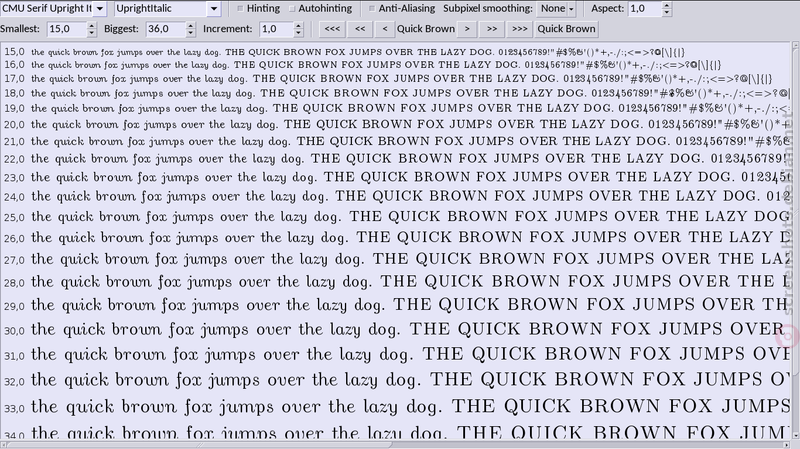Click the rightmost Quick Brown button

[566, 29]
